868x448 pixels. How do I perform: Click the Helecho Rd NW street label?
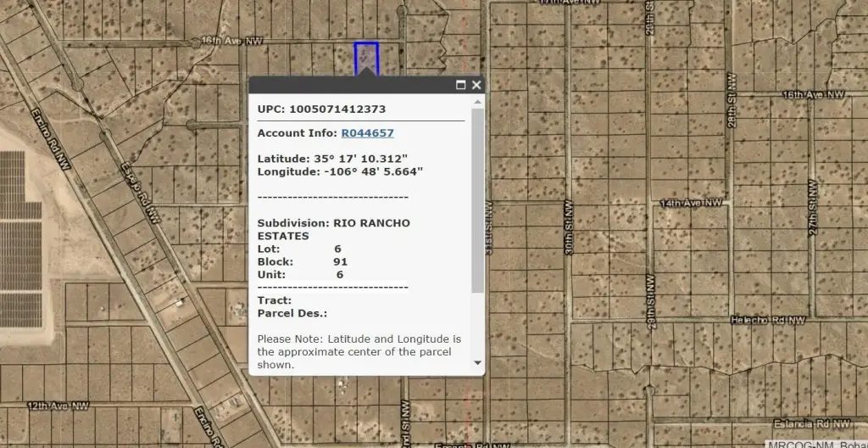click(768, 321)
